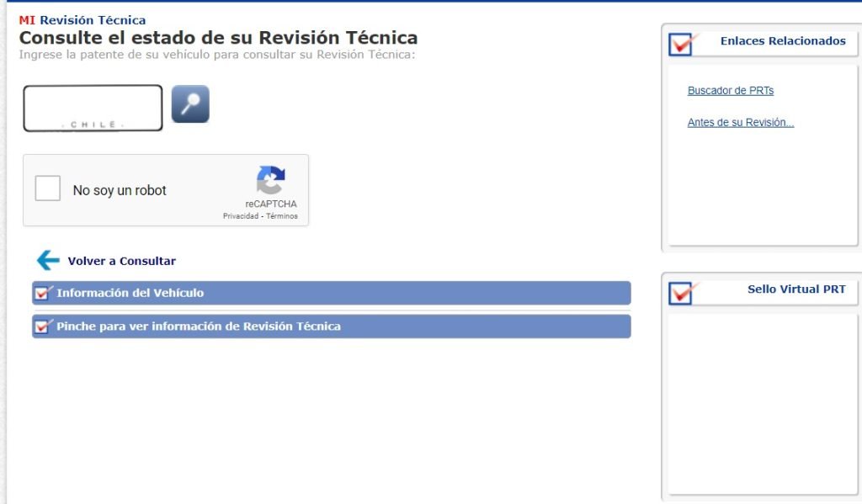
Task: Click the No soy un robot label
Action: pos(120,190)
